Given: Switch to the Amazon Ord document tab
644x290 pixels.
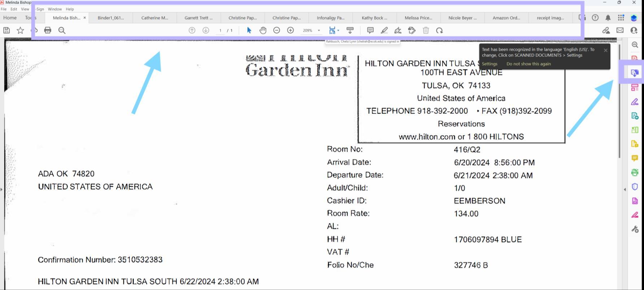Looking at the screenshot, I should click(506, 18).
